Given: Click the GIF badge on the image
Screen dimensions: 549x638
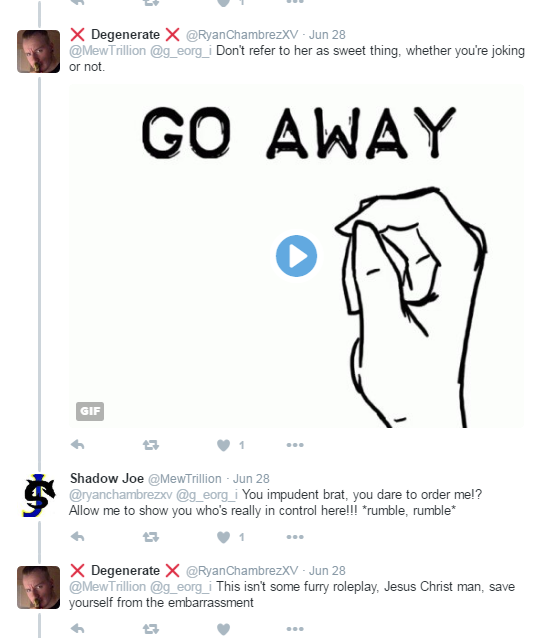Looking at the screenshot, I should [x=90, y=411].
